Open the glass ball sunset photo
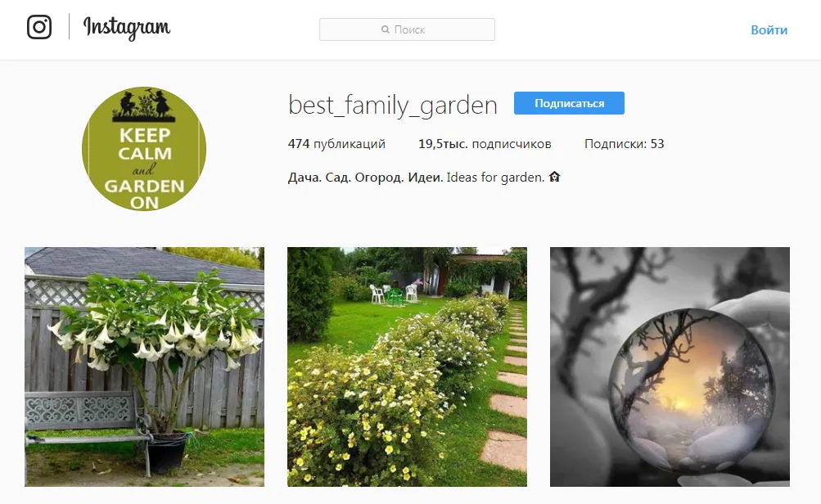This screenshot has width=821, height=504. (670, 367)
